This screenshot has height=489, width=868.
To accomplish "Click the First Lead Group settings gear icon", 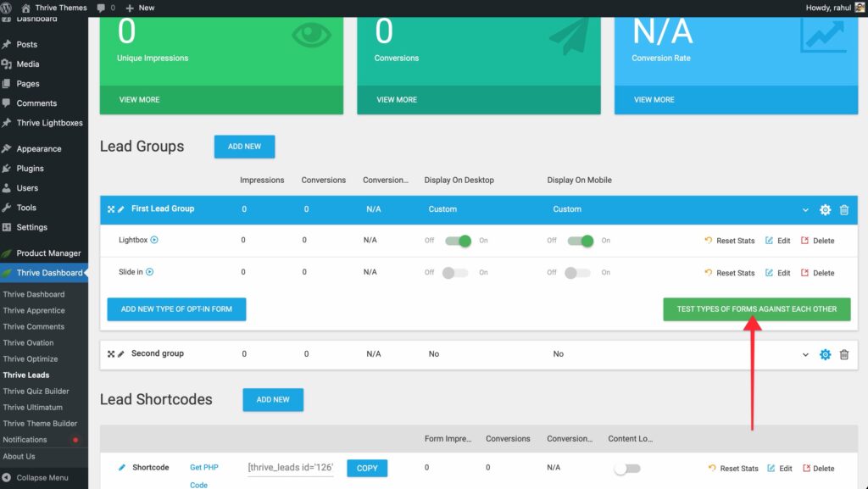I will coord(825,209).
